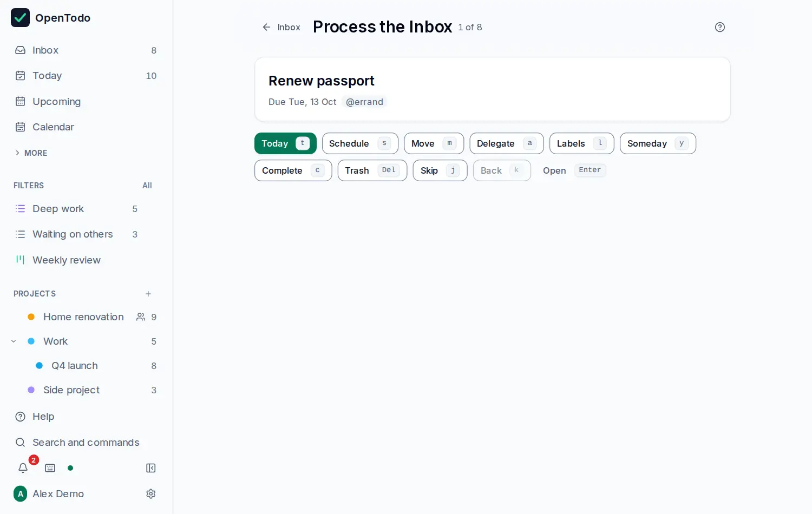Viewport: 812px width, 514px height.
Task: Open the Upcoming view
Action: 86,101
